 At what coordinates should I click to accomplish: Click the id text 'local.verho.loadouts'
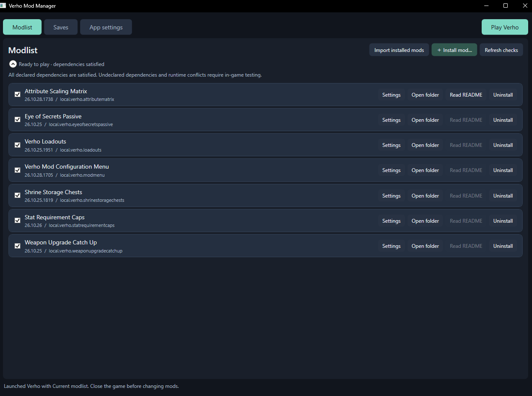81,150
